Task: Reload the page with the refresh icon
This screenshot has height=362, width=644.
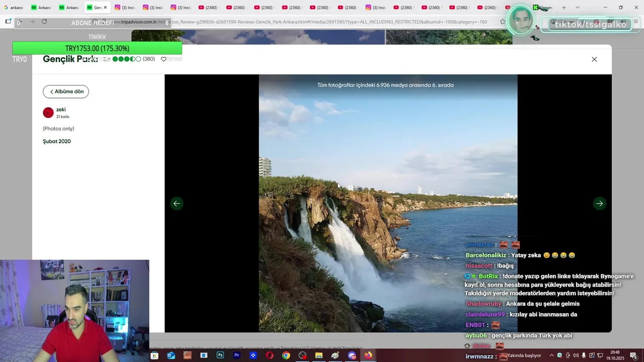Action: [x=44, y=22]
